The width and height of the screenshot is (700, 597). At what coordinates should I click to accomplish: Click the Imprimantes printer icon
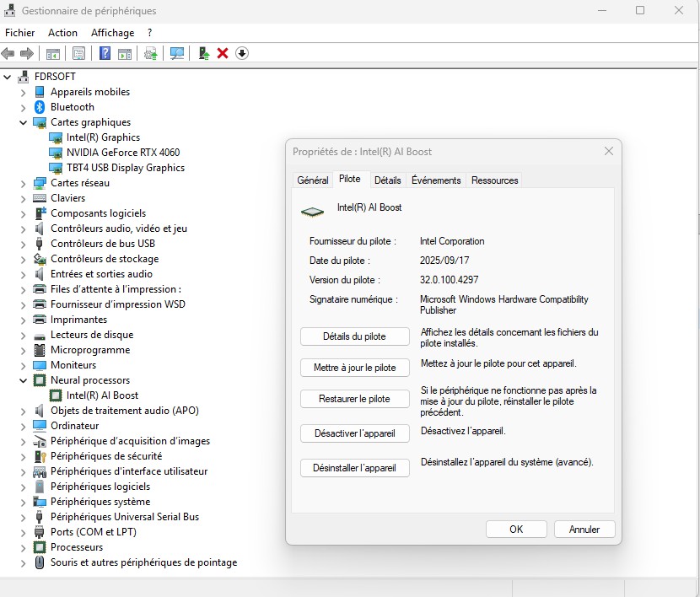click(x=40, y=320)
